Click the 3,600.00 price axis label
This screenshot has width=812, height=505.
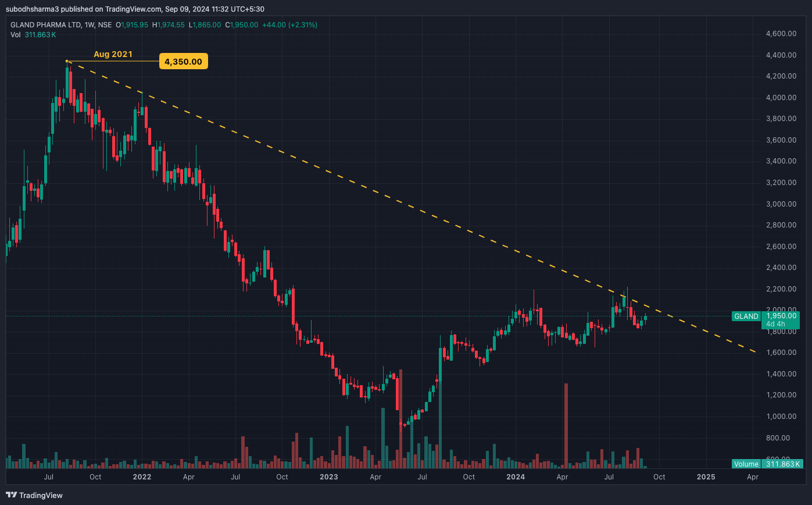pos(781,140)
